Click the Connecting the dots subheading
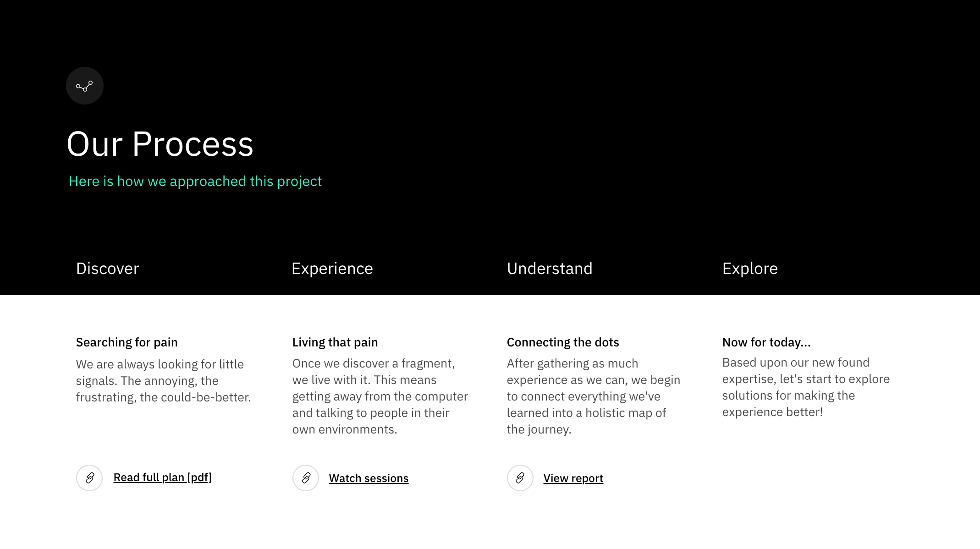Screen dimensions: 980x549 (x=563, y=342)
